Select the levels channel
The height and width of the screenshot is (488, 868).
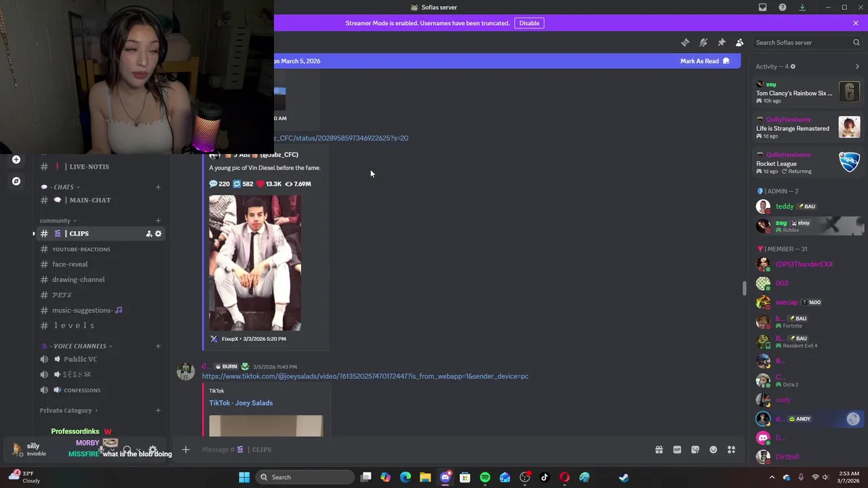tap(100, 326)
